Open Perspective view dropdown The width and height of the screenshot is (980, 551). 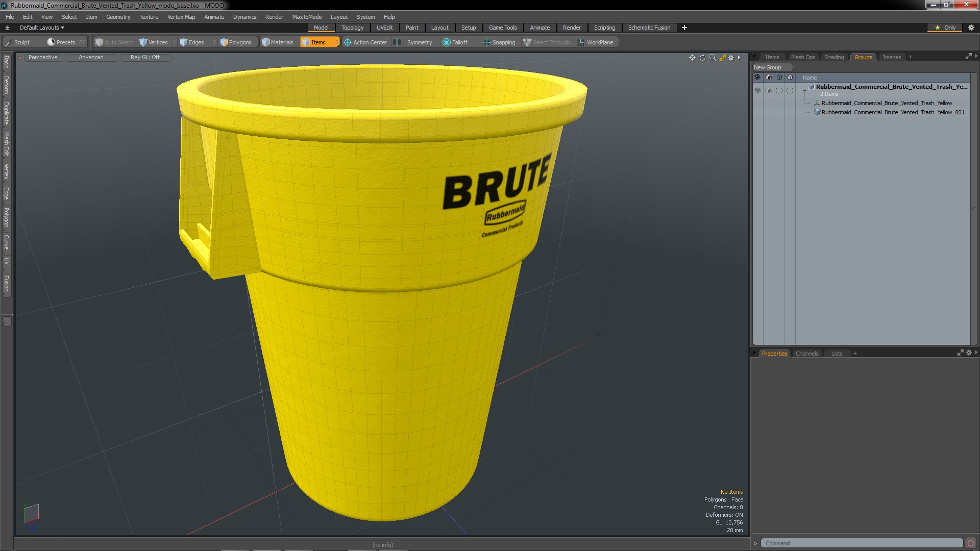(43, 57)
